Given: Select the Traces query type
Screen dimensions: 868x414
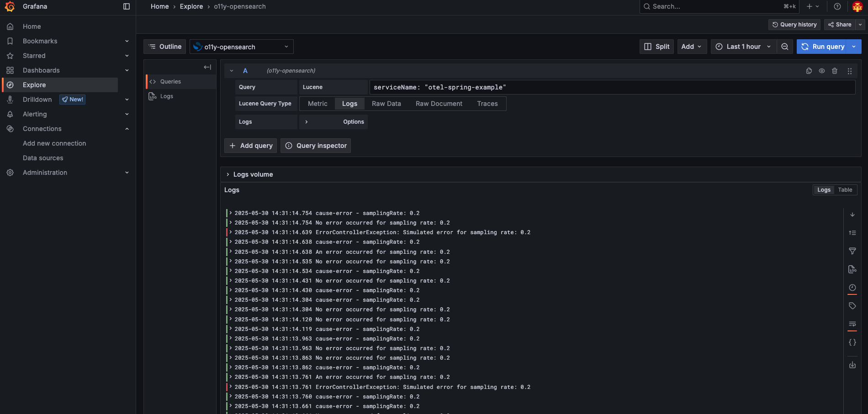Looking at the screenshot, I should click(487, 104).
